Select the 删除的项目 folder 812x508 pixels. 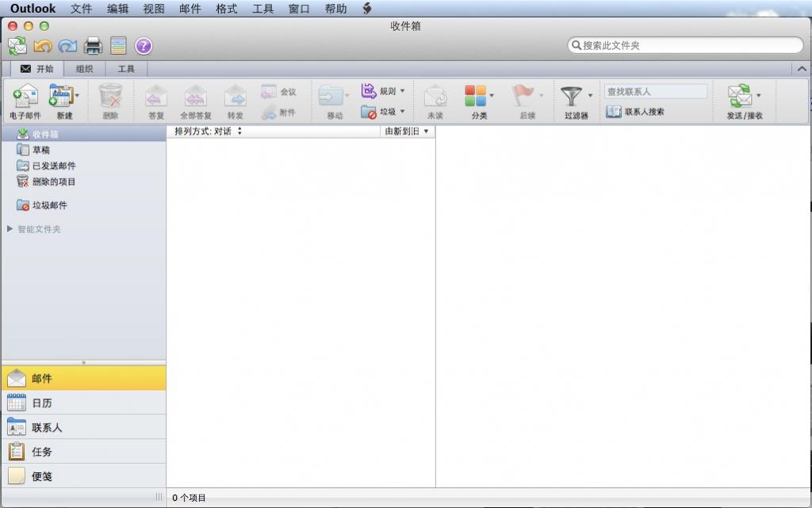(83, 181)
